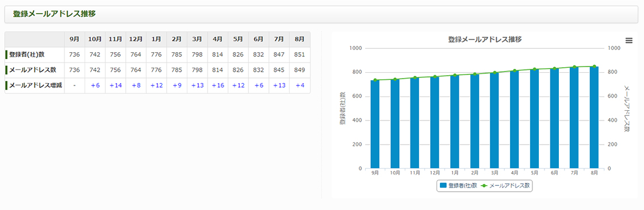Open the chart hamburger context menu
Screen dimensions: 644x210
629,40
